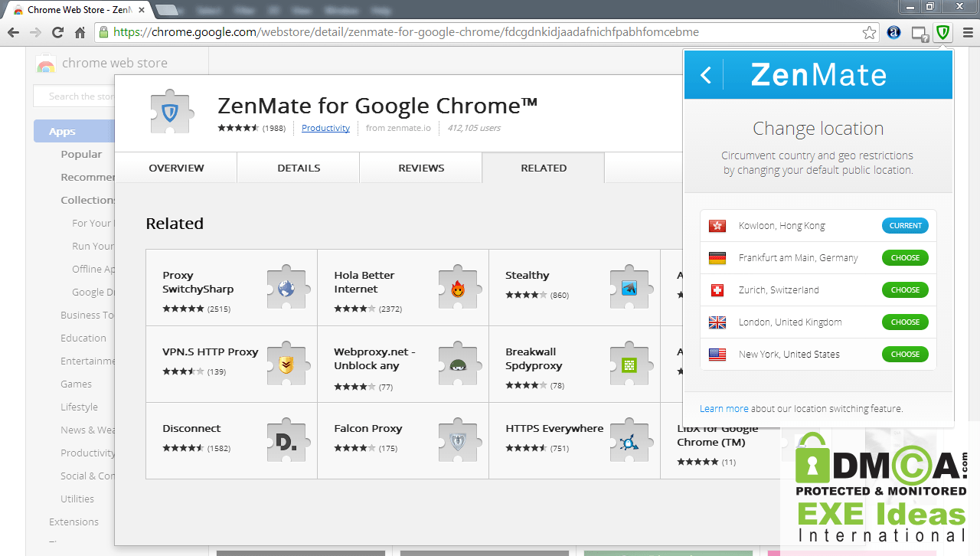Click United States flag icon

[x=717, y=355]
